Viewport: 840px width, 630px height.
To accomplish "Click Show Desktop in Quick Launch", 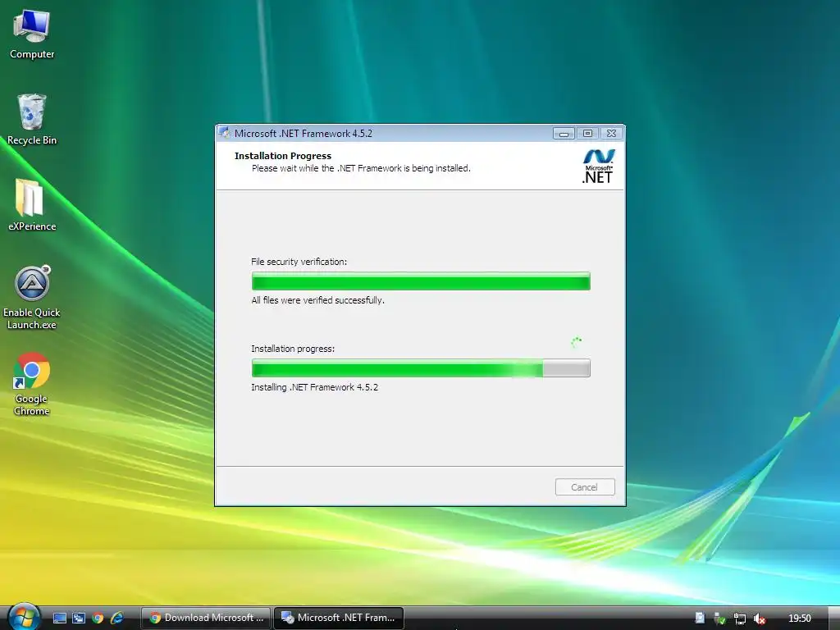I will pyautogui.click(x=59, y=619).
